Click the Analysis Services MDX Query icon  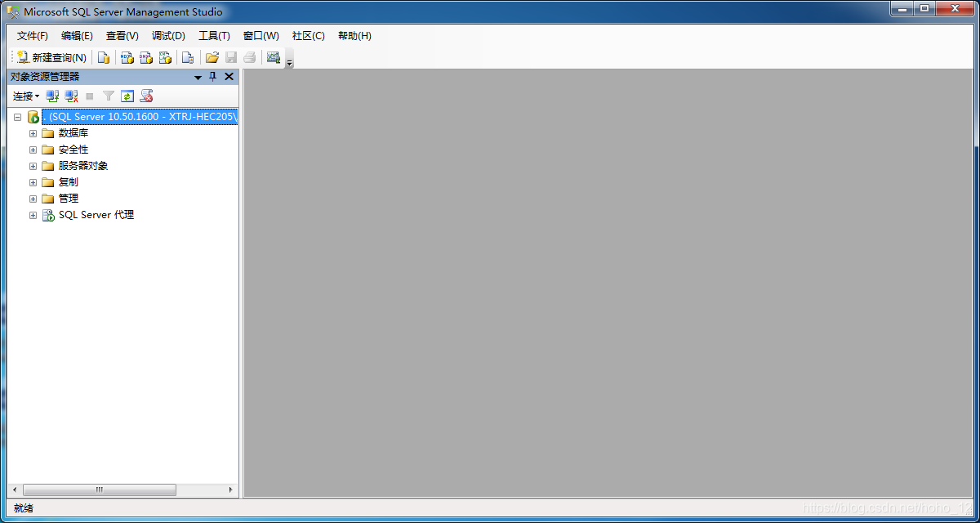point(127,57)
